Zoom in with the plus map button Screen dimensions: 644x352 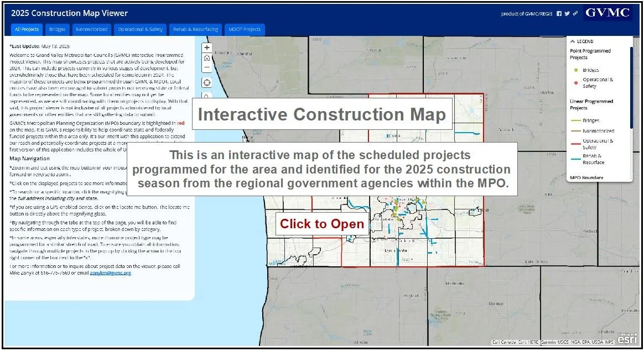207,48
